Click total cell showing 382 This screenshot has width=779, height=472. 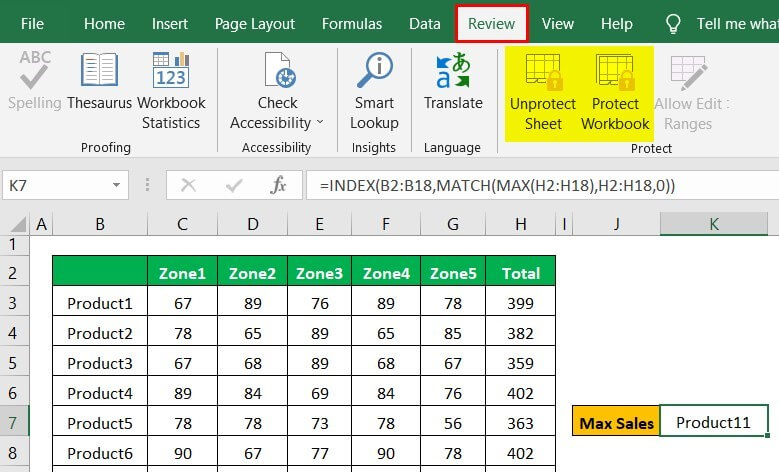click(520, 331)
